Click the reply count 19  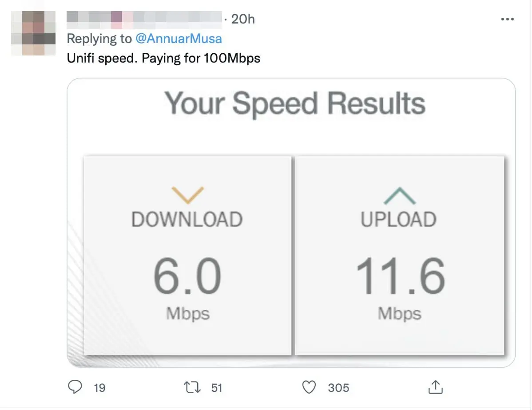tap(100, 388)
